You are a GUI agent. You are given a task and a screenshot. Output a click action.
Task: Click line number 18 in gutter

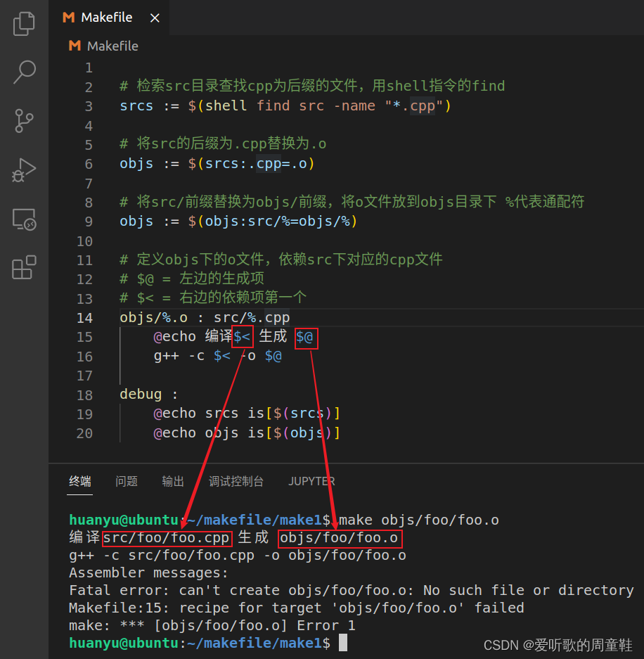pos(84,395)
